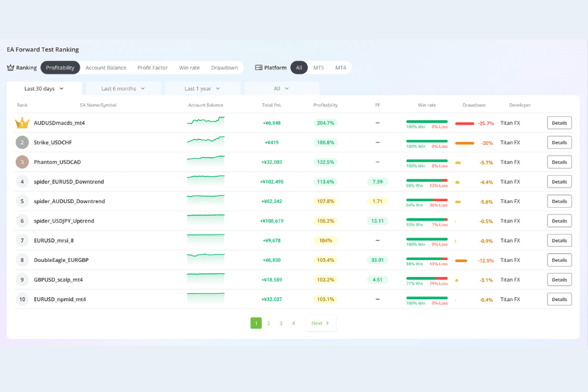Click the EA name Phantom_USDCAD
588x392 pixels.
57,162
